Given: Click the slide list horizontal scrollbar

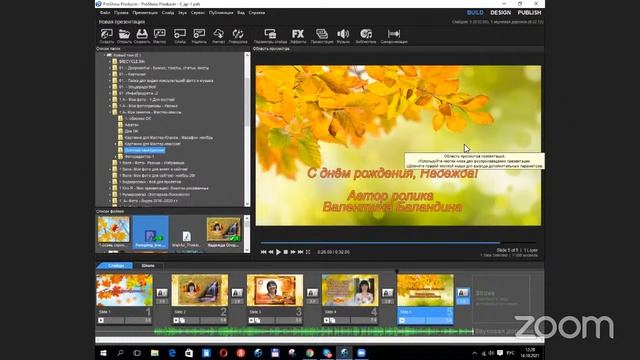Looking at the screenshot, I should [x=319, y=340].
